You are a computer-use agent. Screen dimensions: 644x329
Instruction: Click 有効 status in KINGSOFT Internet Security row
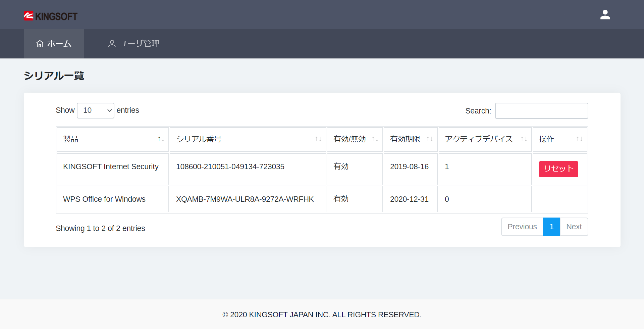click(341, 166)
